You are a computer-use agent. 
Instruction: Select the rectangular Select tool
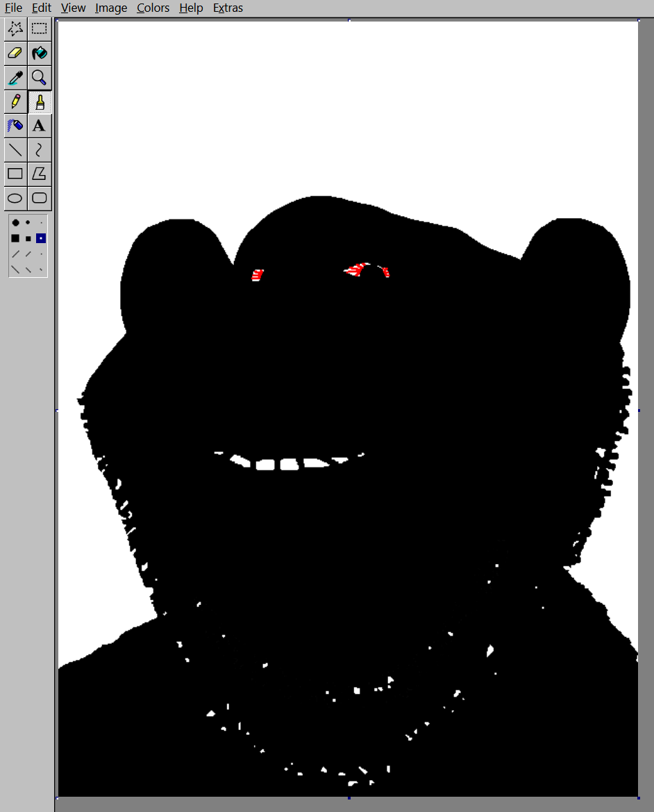(40, 28)
